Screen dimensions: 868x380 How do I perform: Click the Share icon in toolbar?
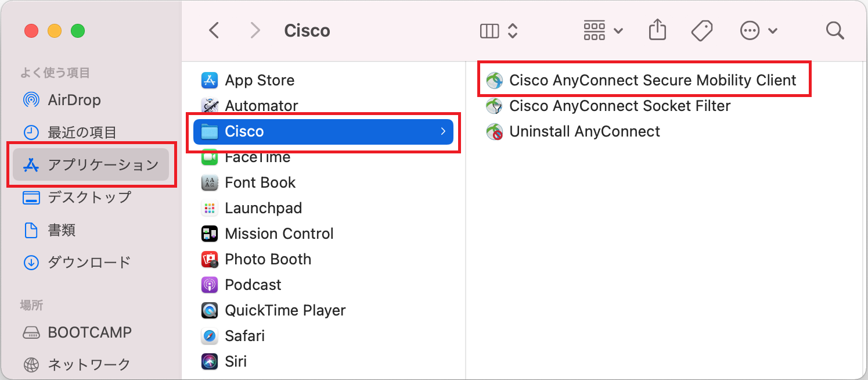click(657, 30)
